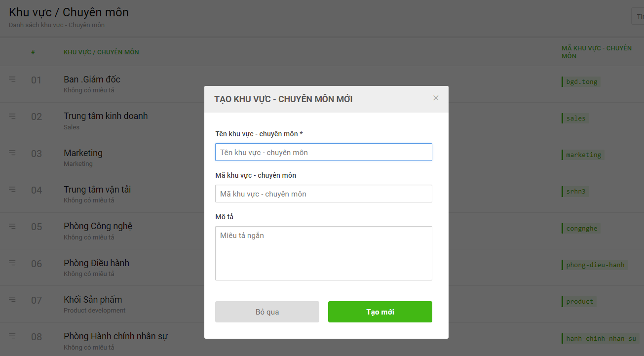Open the Phòng Công nghệ entry
644x356 pixels.
(98, 226)
